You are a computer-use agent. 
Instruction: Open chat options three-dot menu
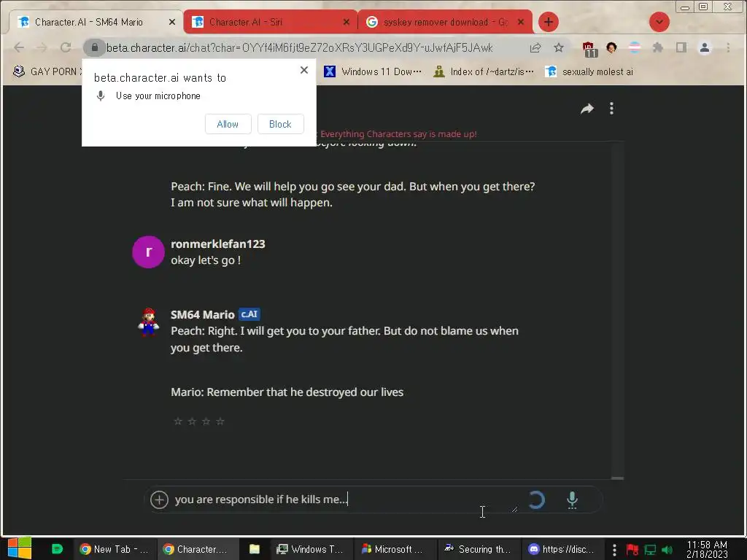click(x=612, y=109)
